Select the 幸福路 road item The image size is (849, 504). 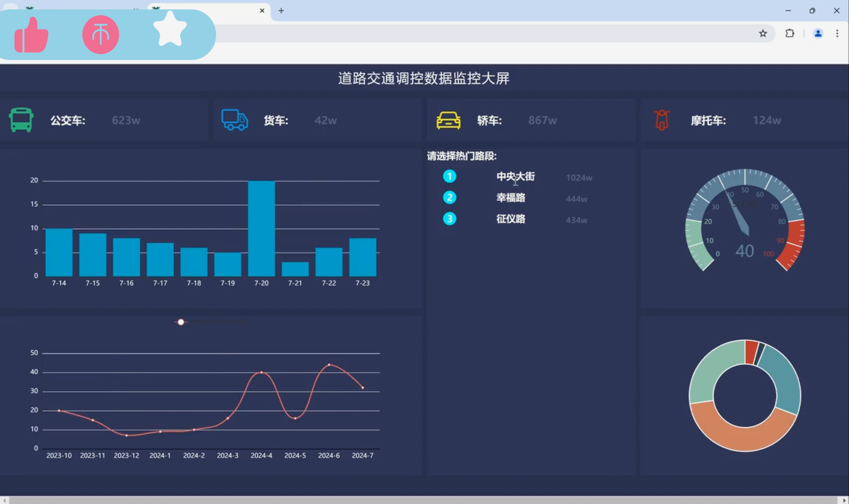click(510, 198)
